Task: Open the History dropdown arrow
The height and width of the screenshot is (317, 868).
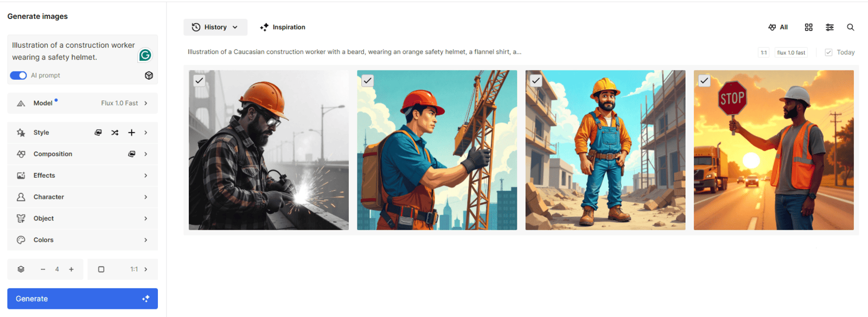Action: tap(235, 27)
